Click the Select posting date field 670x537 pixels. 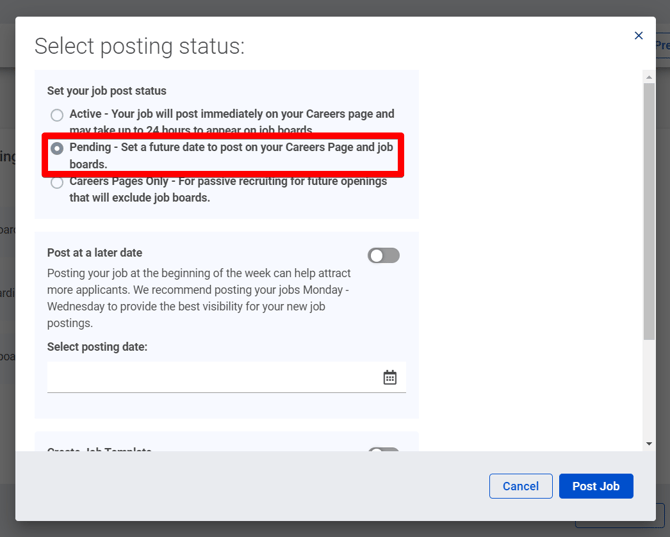pos(212,377)
